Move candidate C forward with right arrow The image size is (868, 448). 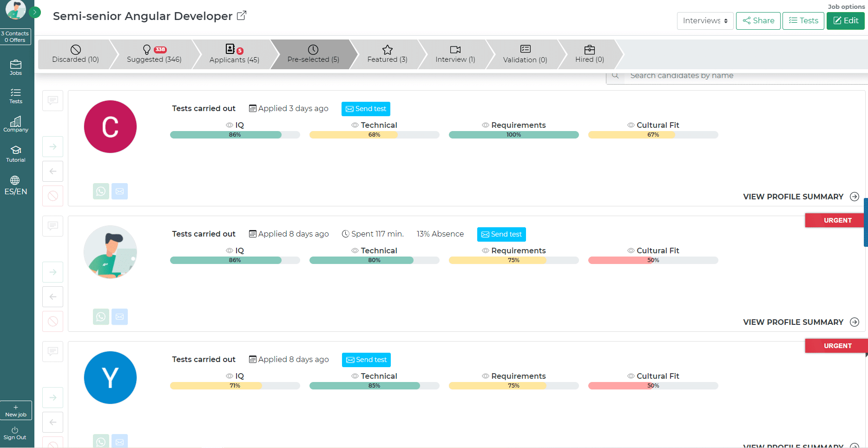(x=53, y=147)
